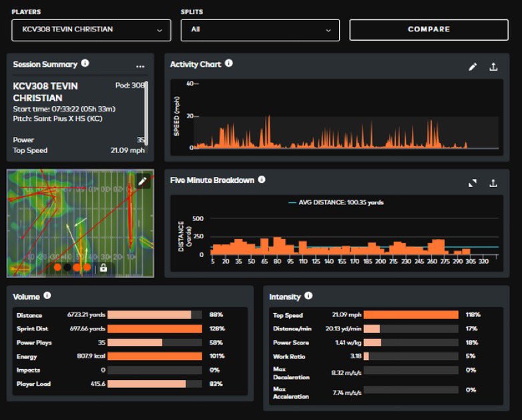Click the Power Score 18% bar
This screenshot has width=522, height=420.
[x=411, y=343]
